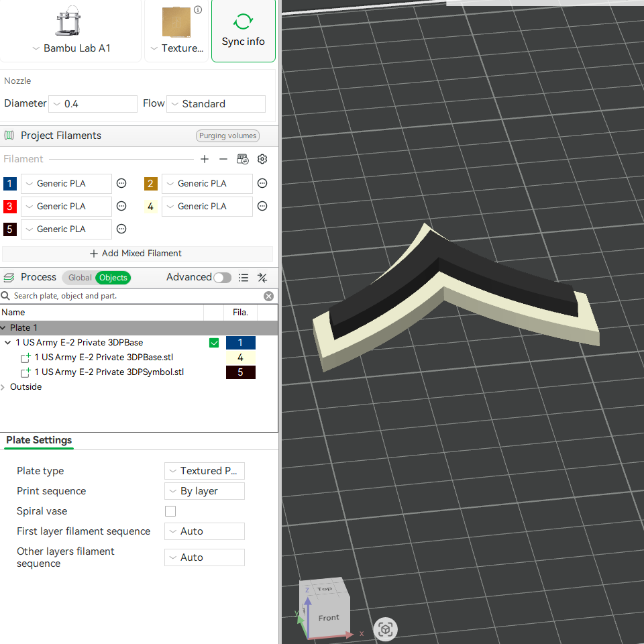644x644 pixels.
Task: Click the search magnifier icon
Action: point(5,296)
